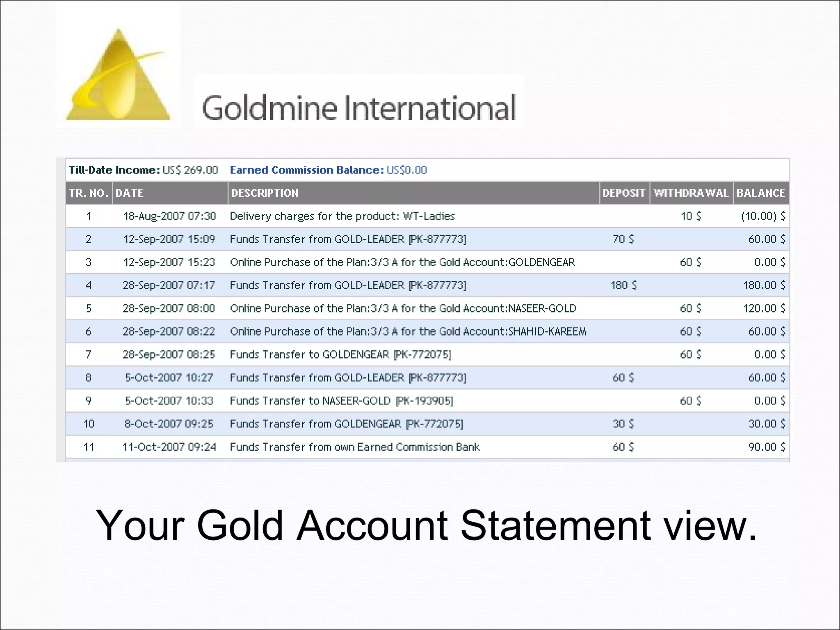Screen dimensions: 840x630
Task: Click the Goldmine International title text
Action: 359,107
